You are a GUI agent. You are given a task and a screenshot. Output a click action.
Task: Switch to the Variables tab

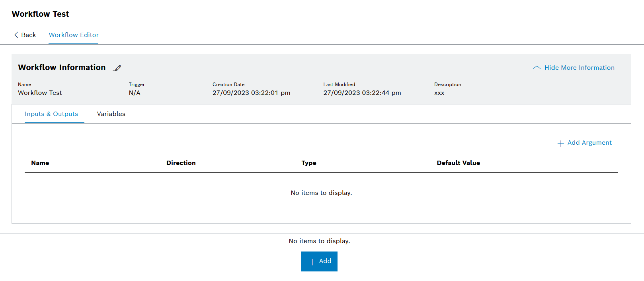pyautogui.click(x=111, y=114)
